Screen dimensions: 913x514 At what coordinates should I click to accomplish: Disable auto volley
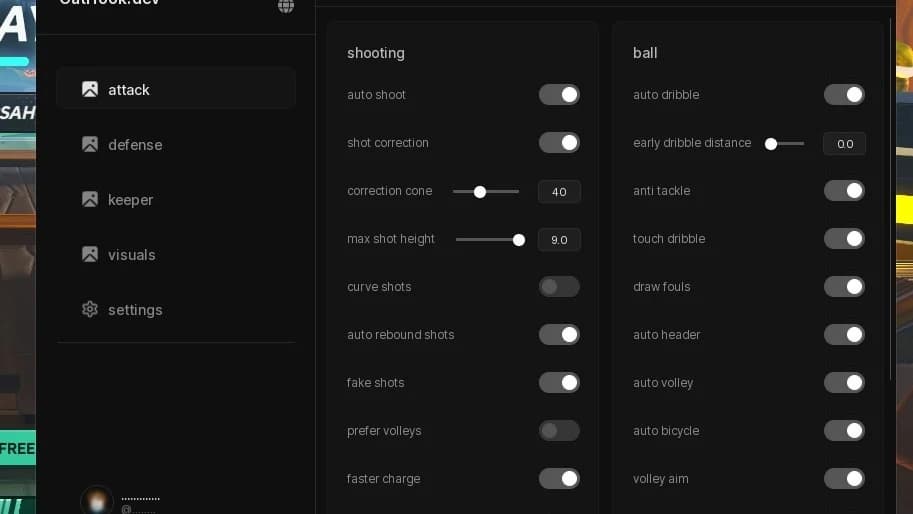coord(844,382)
